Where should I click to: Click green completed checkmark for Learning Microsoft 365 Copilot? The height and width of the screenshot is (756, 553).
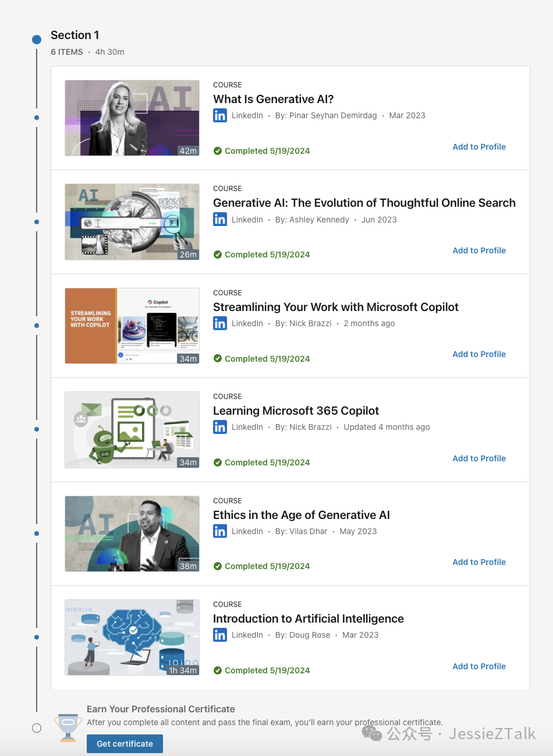(218, 462)
